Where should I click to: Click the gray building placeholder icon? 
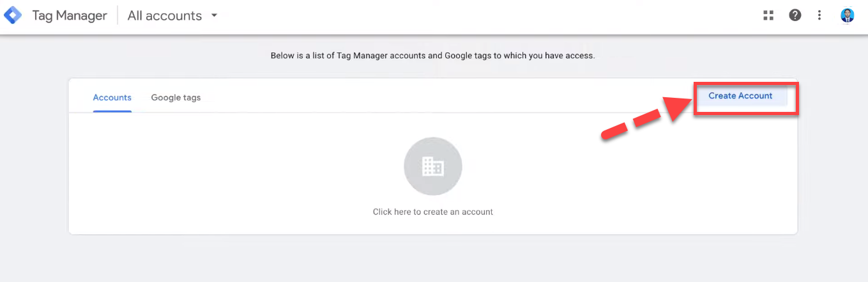[x=433, y=167]
